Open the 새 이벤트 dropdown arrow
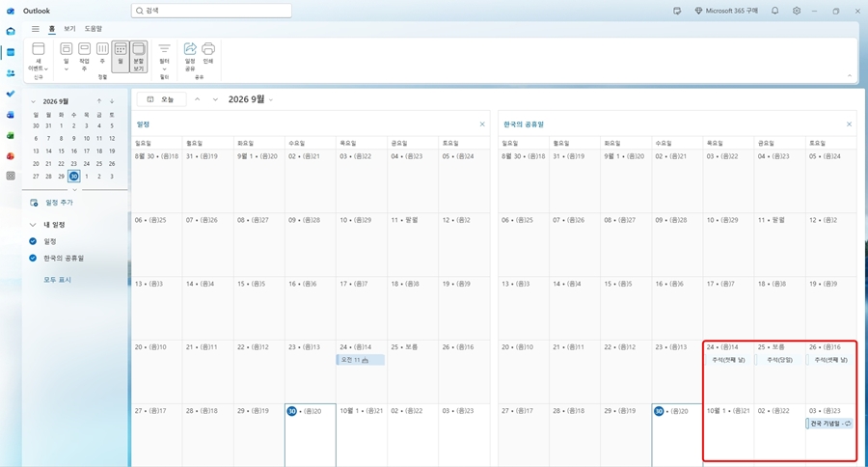This screenshot has height=467, width=868. tap(46, 69)
